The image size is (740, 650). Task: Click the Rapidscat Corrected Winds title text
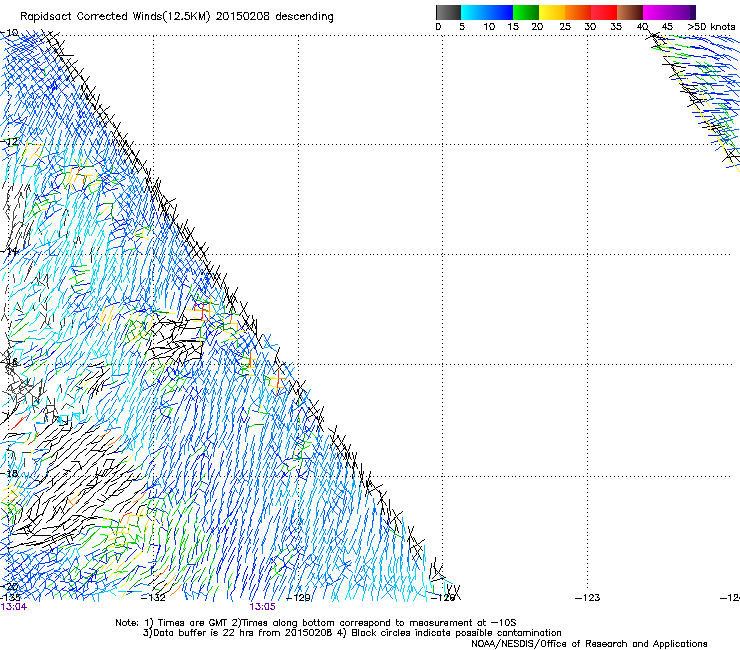tap(177, 17)
